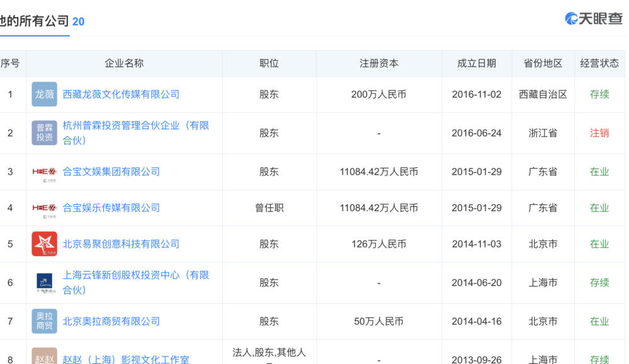Click the 200万人民币 registered capital cell
This screenshot has height=364, width=629.
pyautogui.click(x=379, y=94)
